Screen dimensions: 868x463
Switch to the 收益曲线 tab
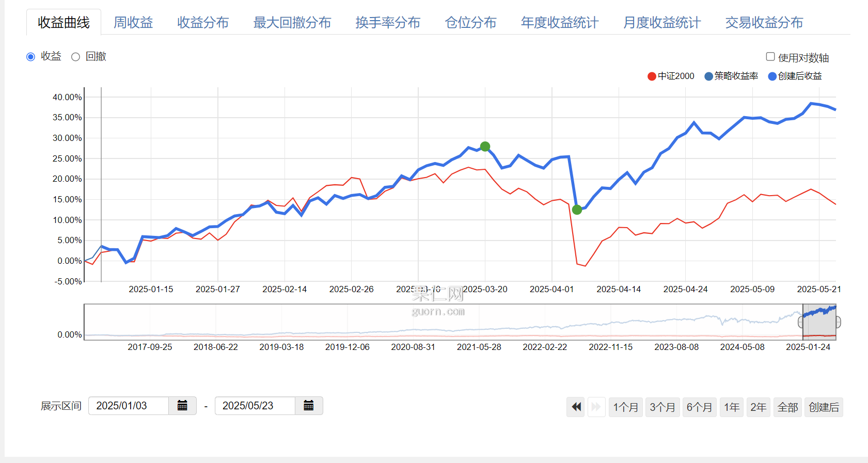[64, 22]
